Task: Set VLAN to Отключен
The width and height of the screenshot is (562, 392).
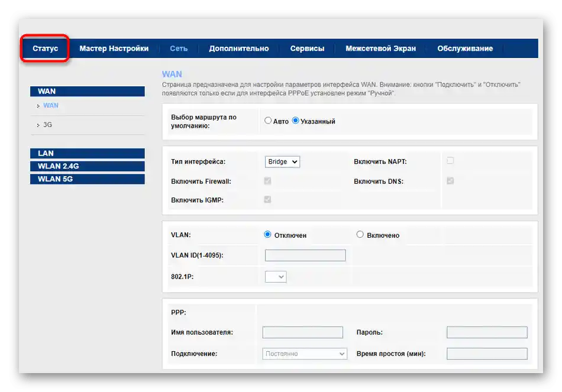Action: 267,234
